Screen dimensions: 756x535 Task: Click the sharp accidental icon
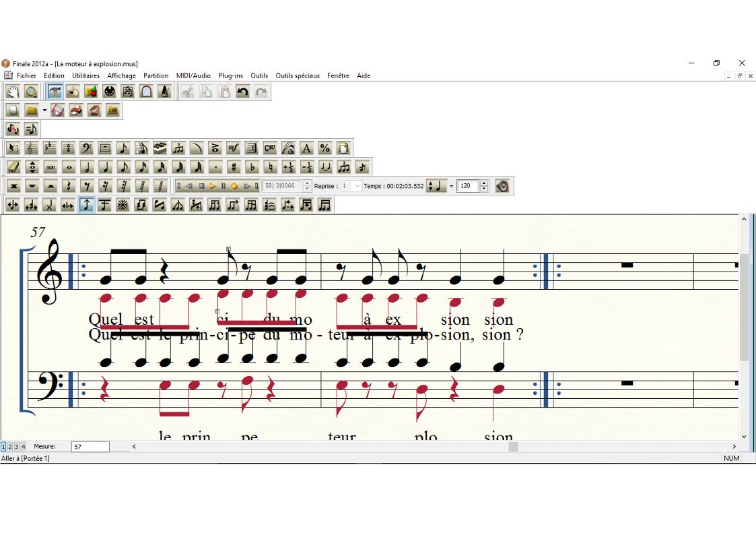point(234,167)
